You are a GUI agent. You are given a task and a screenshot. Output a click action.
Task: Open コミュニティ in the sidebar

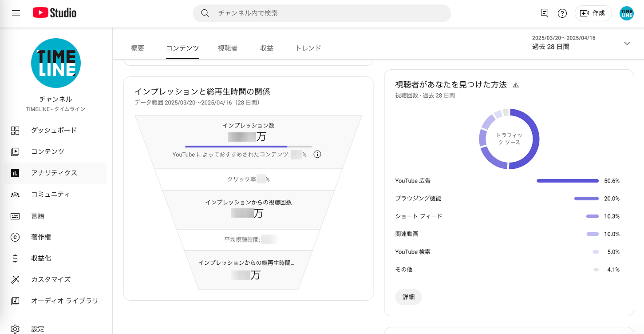click(56, 195)
